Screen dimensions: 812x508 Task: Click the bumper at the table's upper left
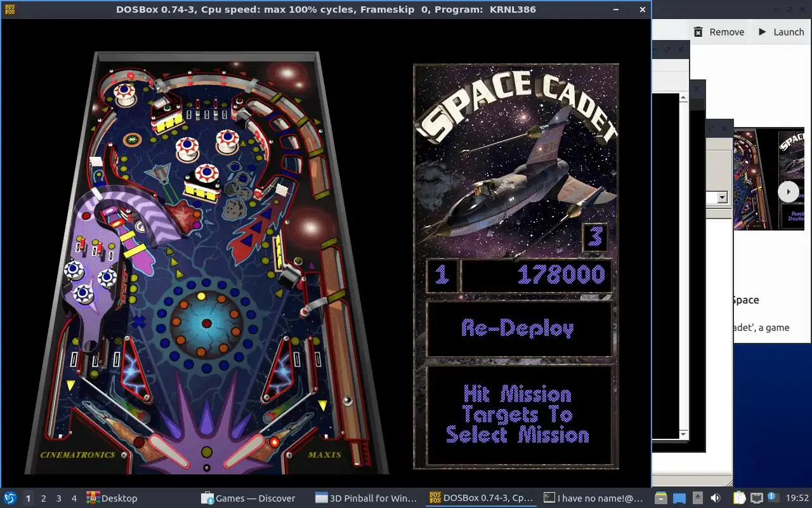point(124,94)
